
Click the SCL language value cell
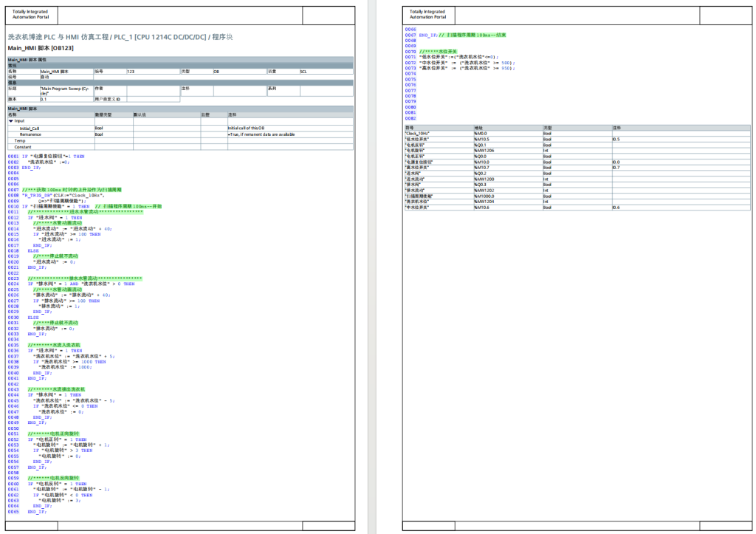pos(303,72)
